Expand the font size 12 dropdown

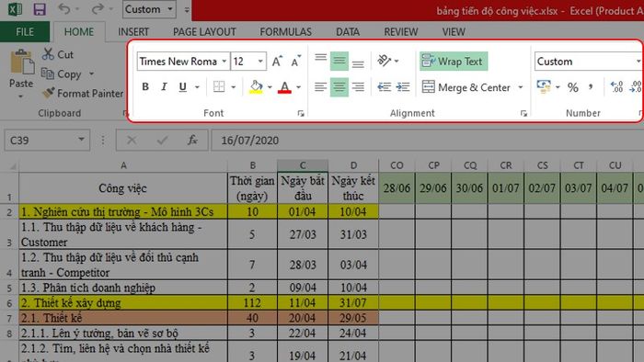[260, 62]
